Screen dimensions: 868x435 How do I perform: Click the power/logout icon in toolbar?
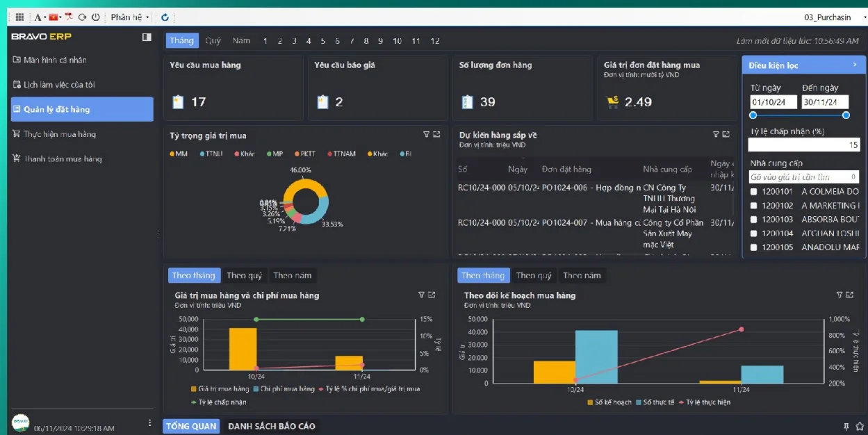95,17
